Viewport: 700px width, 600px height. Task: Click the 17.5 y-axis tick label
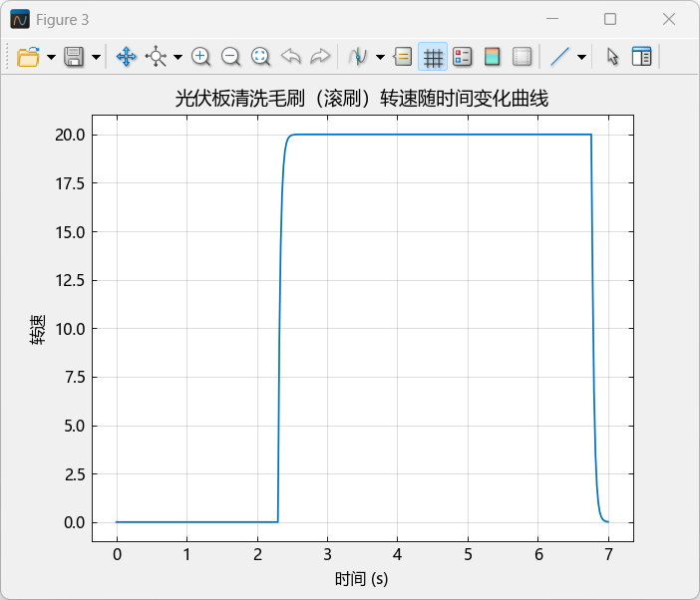(x=70, y=183)
